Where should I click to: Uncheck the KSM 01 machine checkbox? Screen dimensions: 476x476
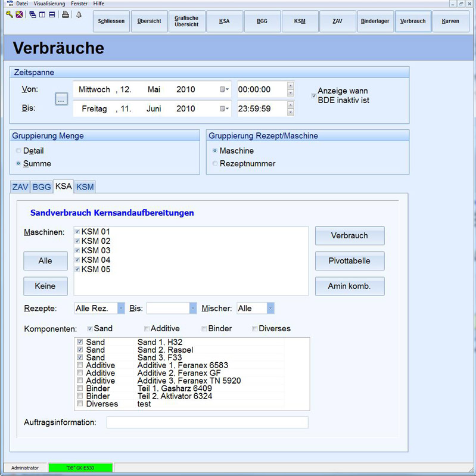[77, 232]
